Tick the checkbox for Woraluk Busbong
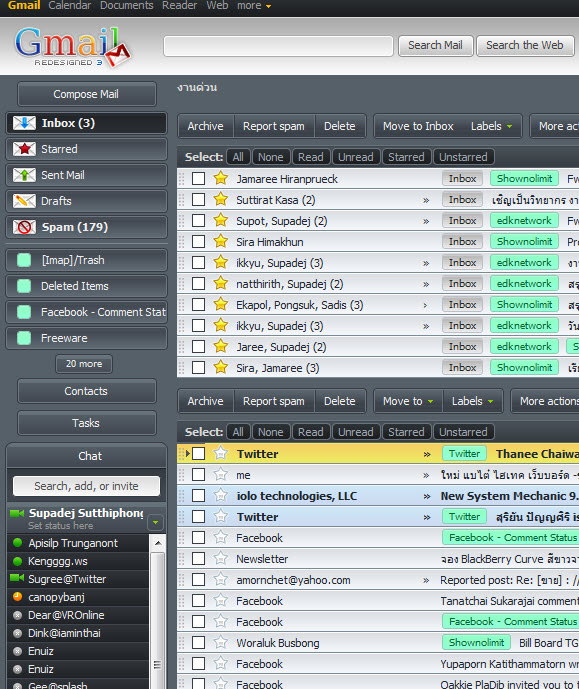 [198, 643]
